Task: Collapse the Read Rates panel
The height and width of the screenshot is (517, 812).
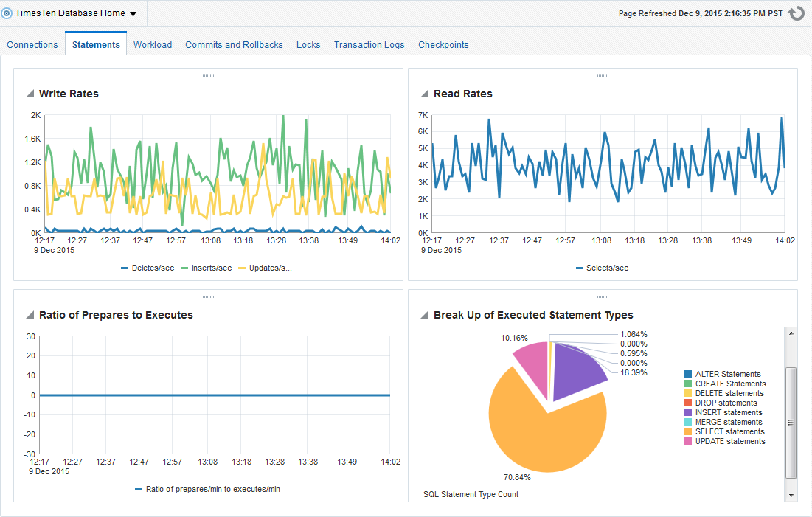Action: pos(425,94)
